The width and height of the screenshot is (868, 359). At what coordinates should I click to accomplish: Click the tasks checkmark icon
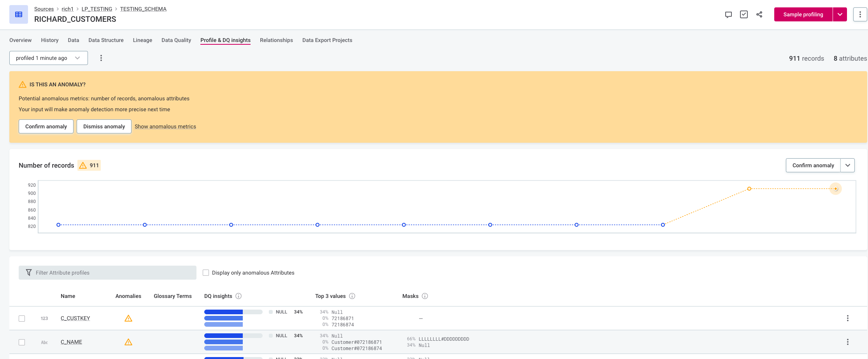click(744, 15)
